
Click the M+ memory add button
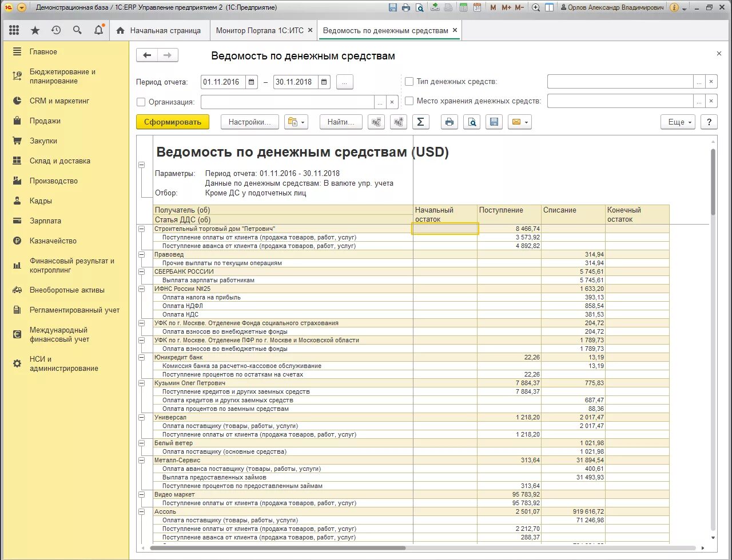click(x=506, y=7)
